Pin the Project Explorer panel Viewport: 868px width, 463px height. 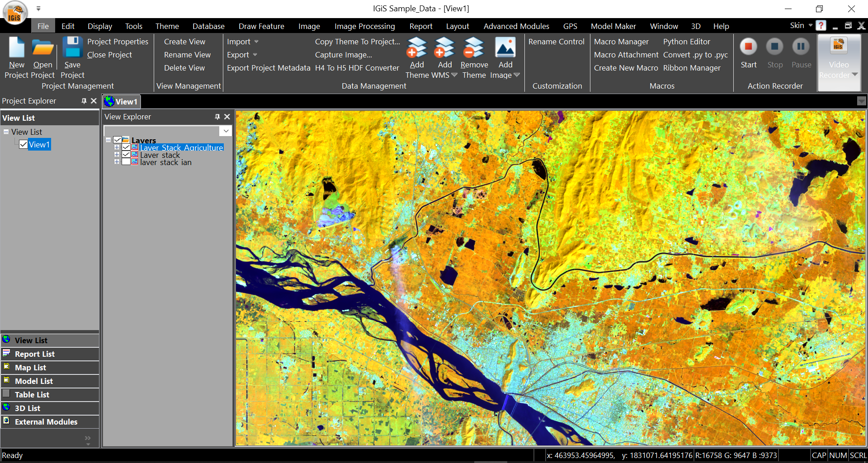point(84,101)
